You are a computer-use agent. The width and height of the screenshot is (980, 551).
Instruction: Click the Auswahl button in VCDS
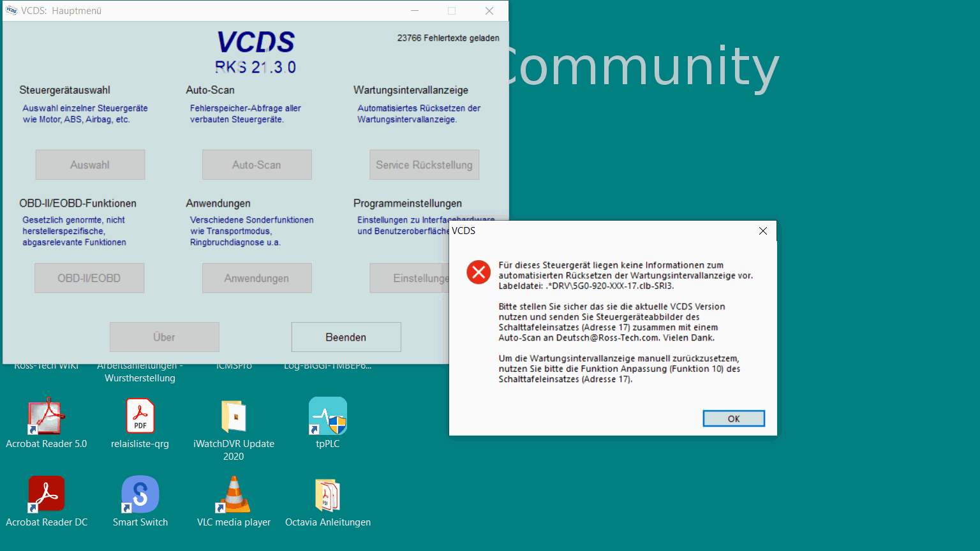click(x=90, y=165)
